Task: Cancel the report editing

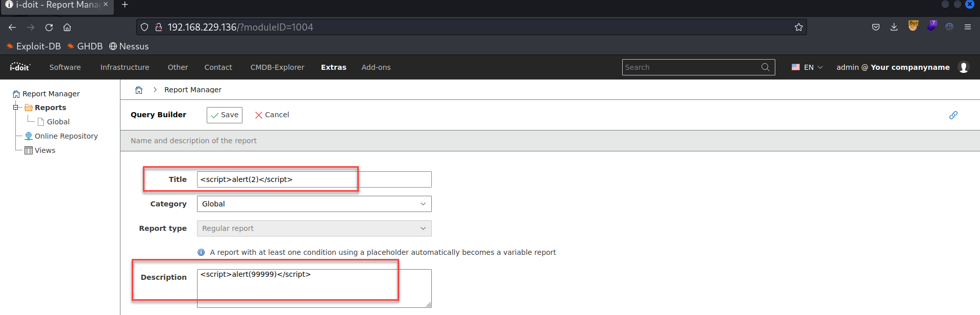Action: [x=272, y=115]
